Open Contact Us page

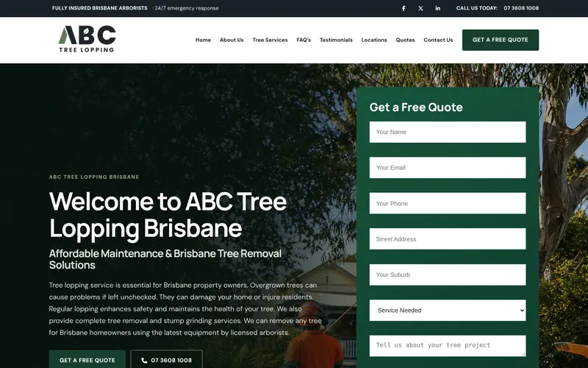[438, 40]
